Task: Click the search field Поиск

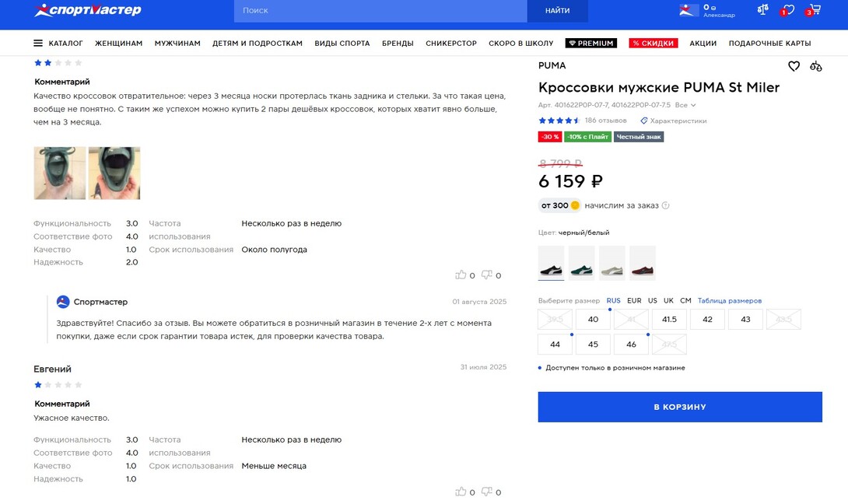Action: point(380,11)
